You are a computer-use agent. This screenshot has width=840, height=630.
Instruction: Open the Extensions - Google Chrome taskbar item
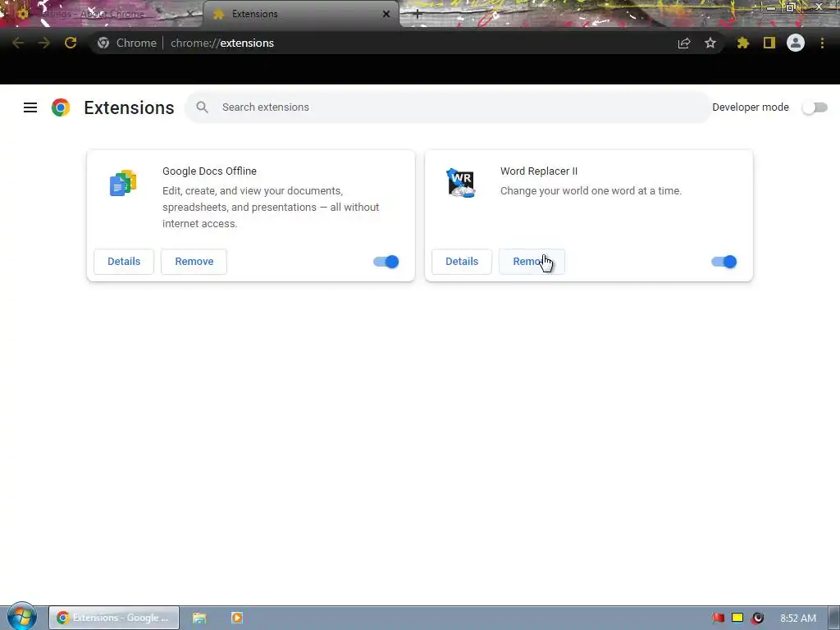[x=114, y=618]
